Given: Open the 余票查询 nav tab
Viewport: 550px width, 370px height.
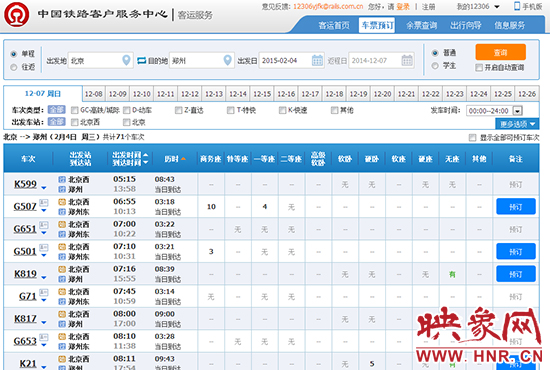Looking at the screenshot, I should [x=422, y=25].
